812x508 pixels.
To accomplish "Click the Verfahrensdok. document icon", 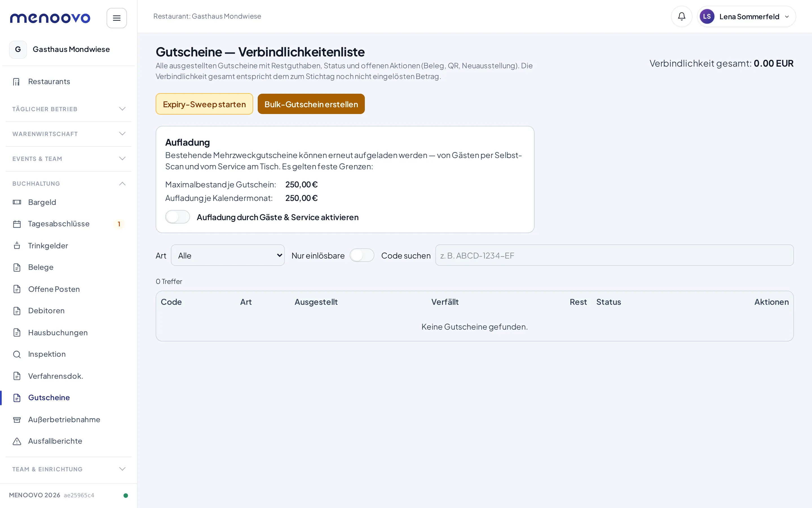I will 17,376.
